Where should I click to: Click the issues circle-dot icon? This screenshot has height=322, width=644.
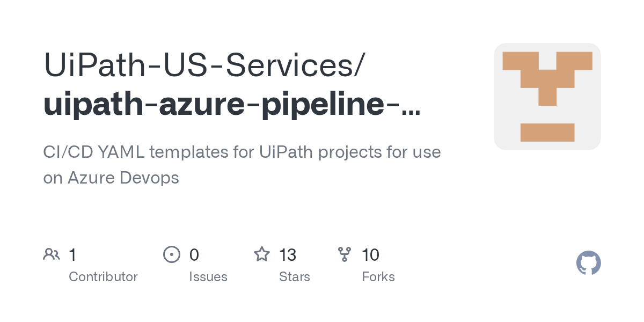171,254
